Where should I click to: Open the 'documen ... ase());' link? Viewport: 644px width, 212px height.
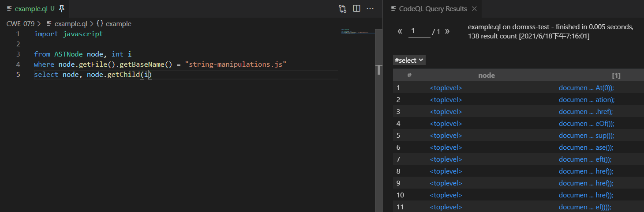pyautogui.click(x=586, y=148)
